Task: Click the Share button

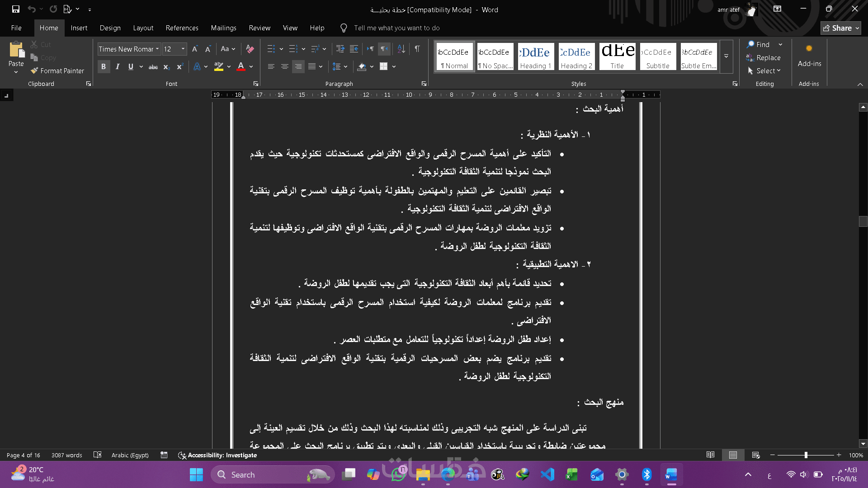Action: tap(840, 28)
